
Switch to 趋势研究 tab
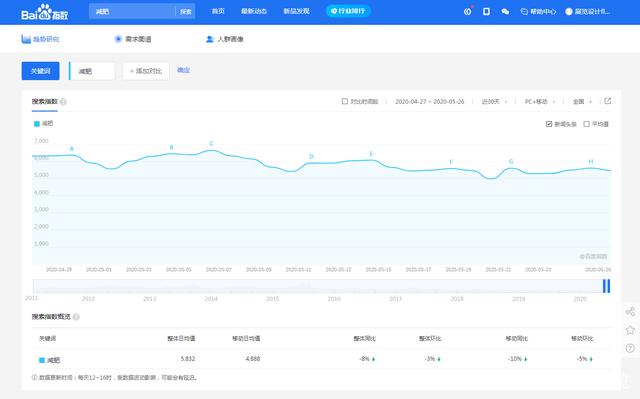(40, 39)
